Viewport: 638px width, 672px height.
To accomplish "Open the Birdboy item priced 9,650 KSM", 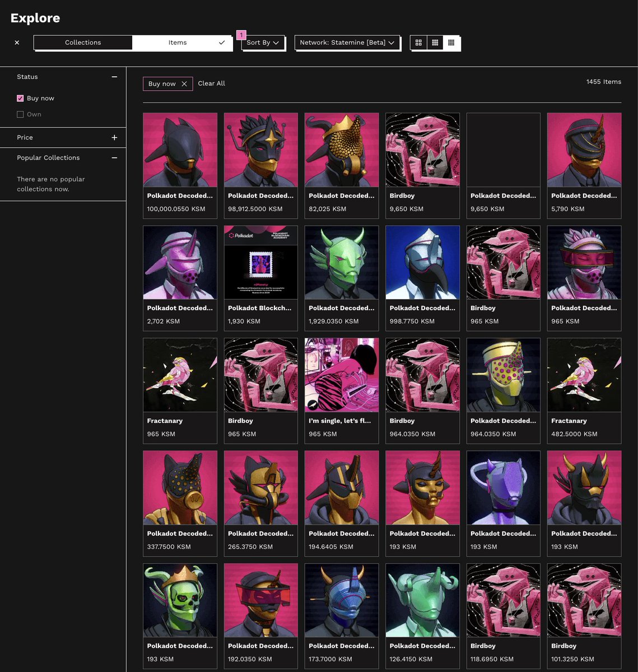I will 423,166.
